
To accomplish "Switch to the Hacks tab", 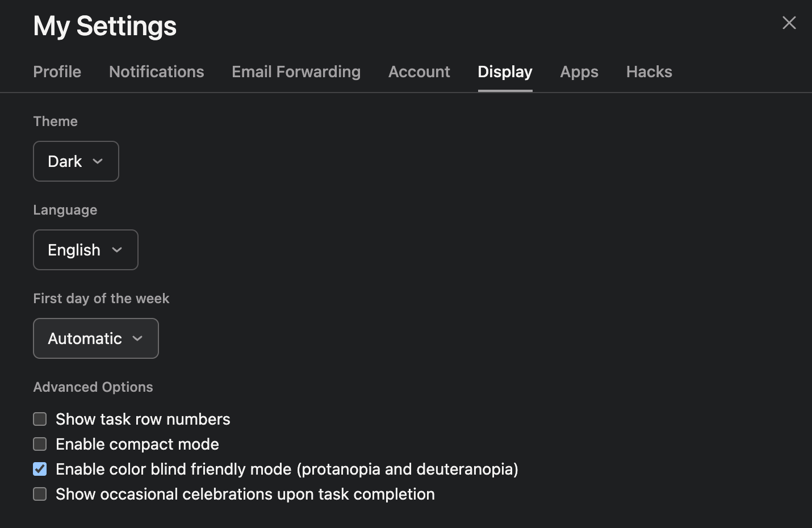I will tap(649, 72).
